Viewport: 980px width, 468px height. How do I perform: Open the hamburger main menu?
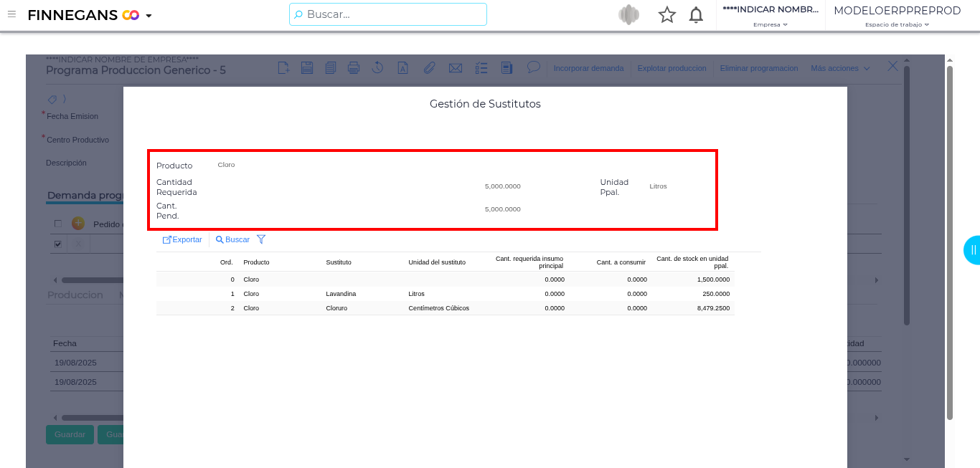coord(11,14)
